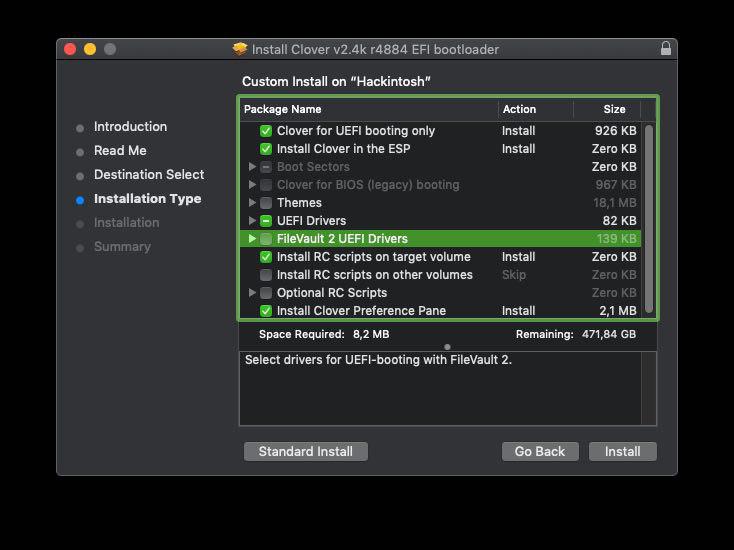Select the Introduction step in sidebar
This screenshot has height=550, width=734.
point(130,126)
